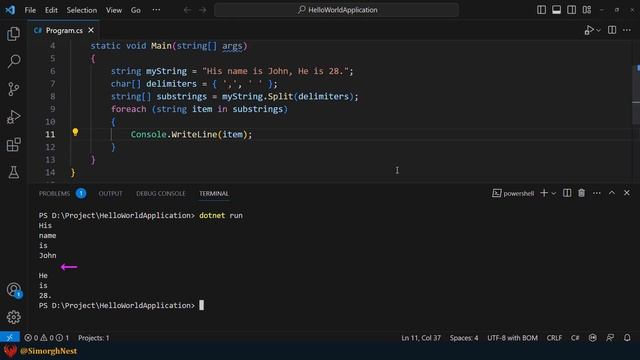640x360 pixels.
Task: Open the Explorer view in activity bar
Action: pyautogui.click(x=13, y=33)
